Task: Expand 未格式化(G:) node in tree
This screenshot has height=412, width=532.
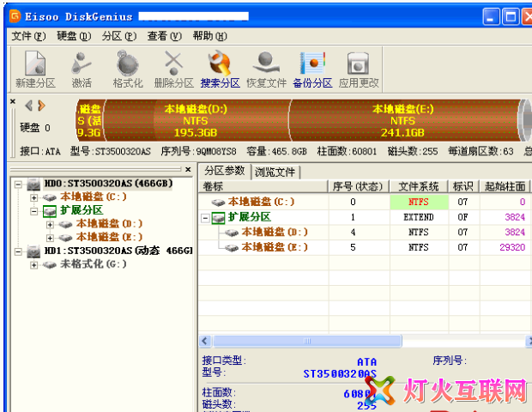Action: point(33,265)
